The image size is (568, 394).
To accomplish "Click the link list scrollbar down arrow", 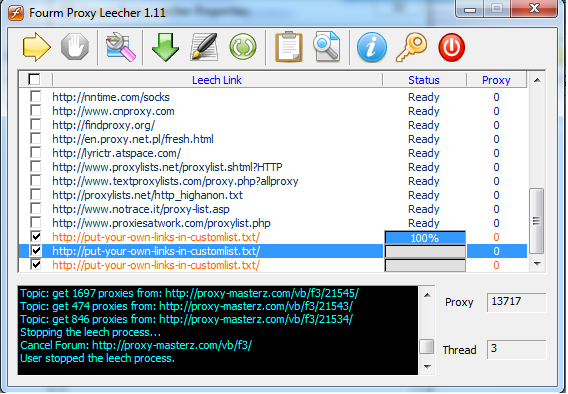I will click(537, 264).
